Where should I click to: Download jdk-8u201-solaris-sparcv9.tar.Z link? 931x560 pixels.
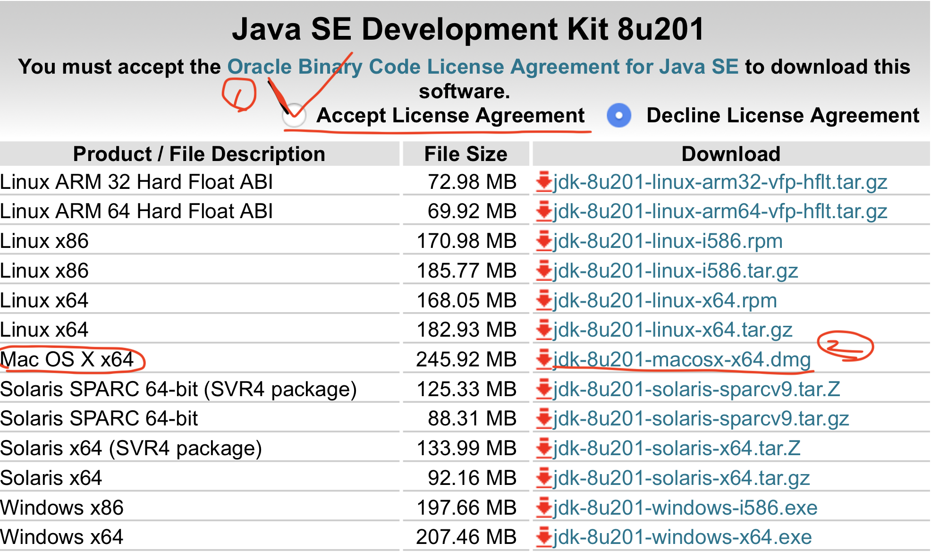click(697, 390)
